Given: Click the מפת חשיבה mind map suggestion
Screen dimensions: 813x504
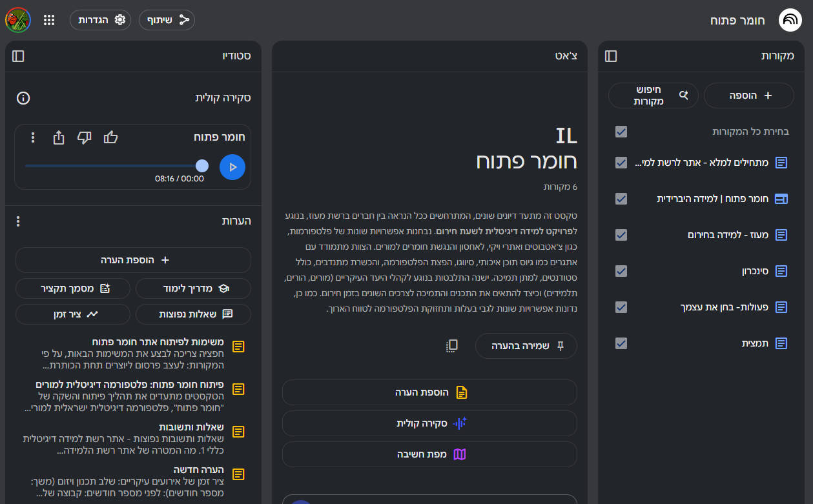Looking at the screenshot, I should click(x=429, y=454).
